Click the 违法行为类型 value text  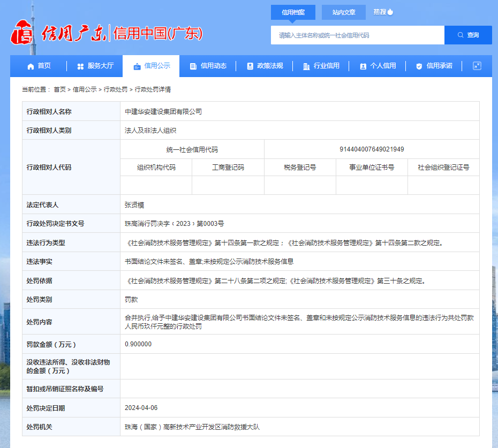tap(285, 243)
